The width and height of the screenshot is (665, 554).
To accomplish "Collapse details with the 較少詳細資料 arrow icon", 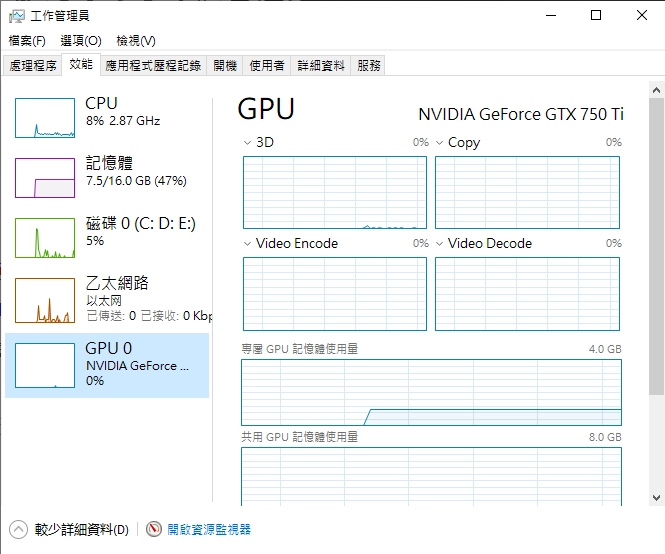I will point(19,529).
